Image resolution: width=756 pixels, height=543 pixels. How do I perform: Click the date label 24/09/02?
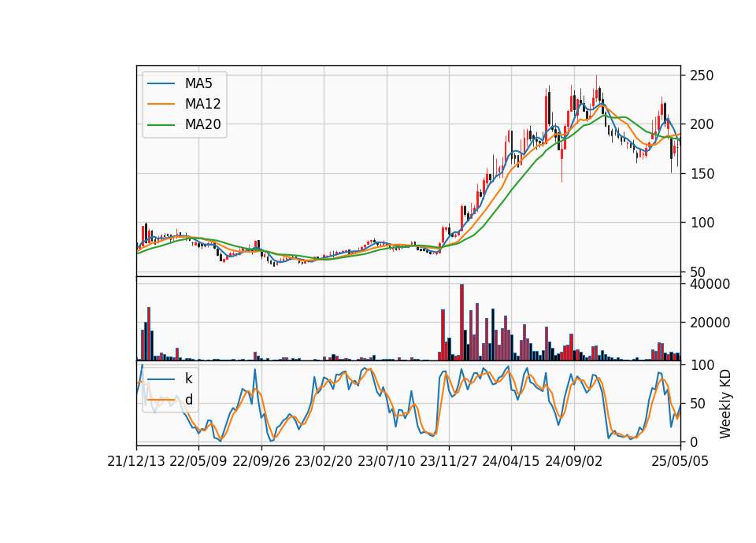[x=574, y=461]
